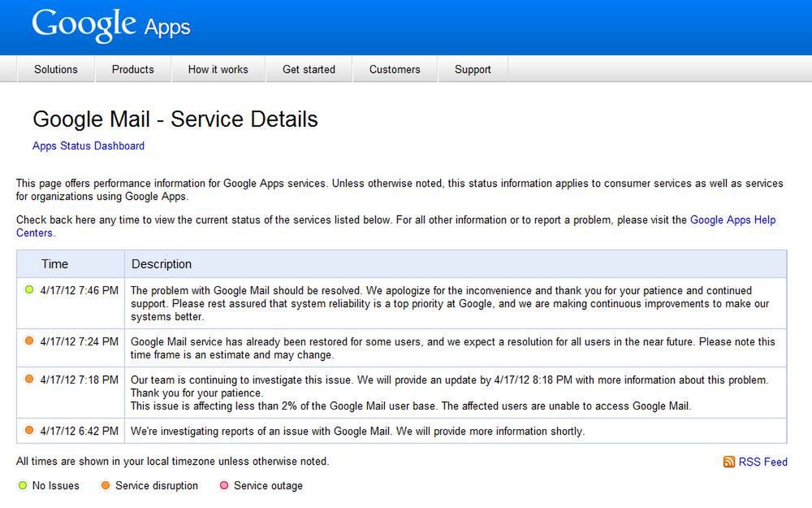The height and width of the screenshot is (508, 812).
Task: Click orange status dot for 7:24 PM entry
Action: pyautogui.click(x=29, y=341)
